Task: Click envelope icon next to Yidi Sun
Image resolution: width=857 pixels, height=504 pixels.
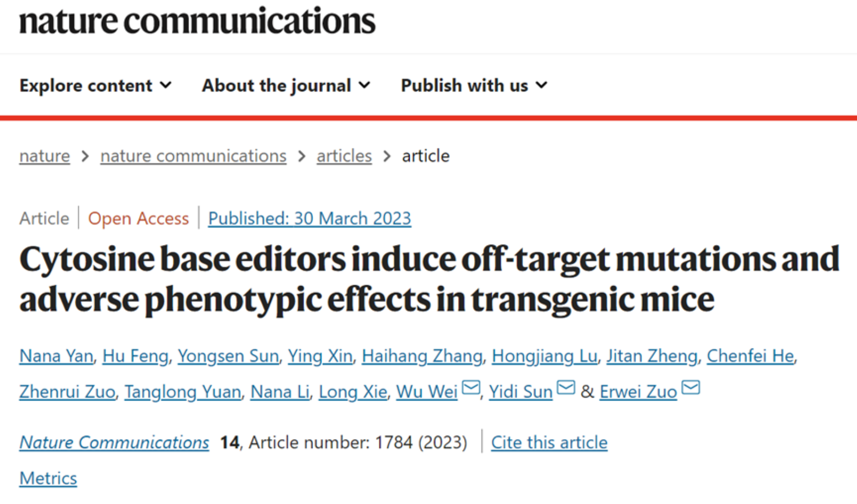Action: point(566,388)
